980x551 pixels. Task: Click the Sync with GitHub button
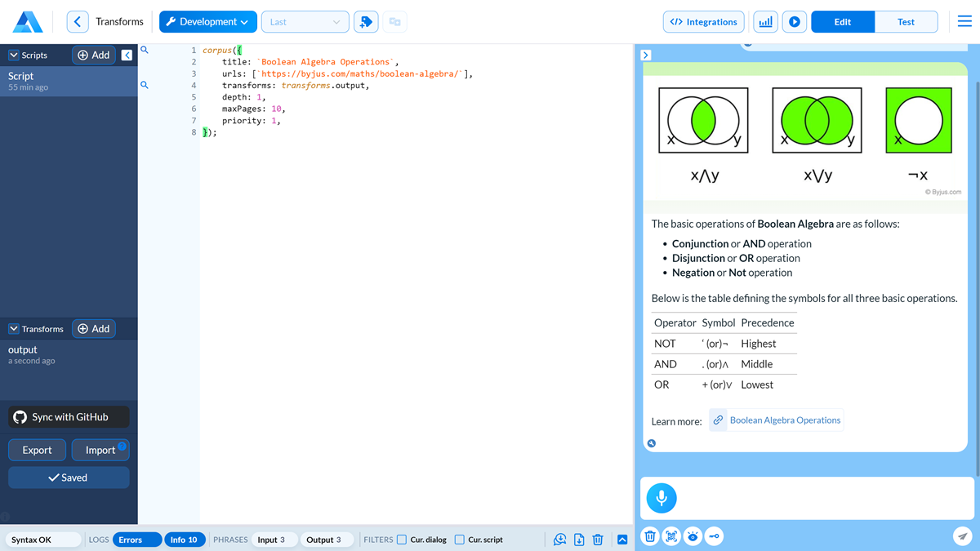click(x=69, y=417)
